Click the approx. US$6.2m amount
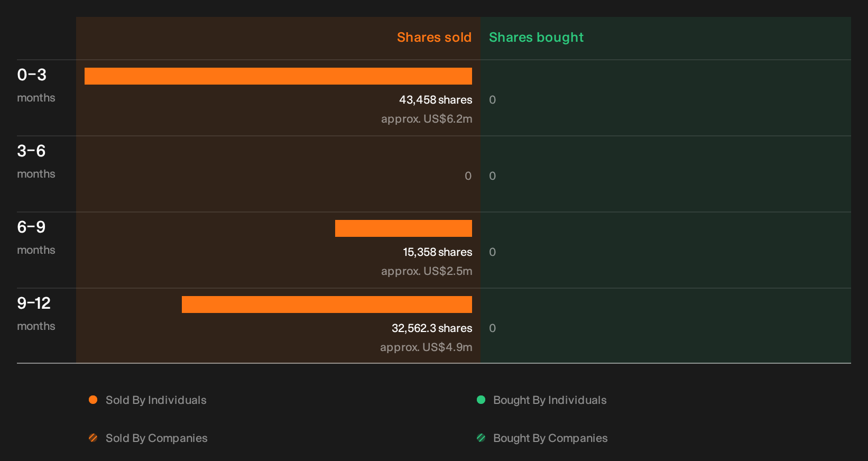 [427, 119]
